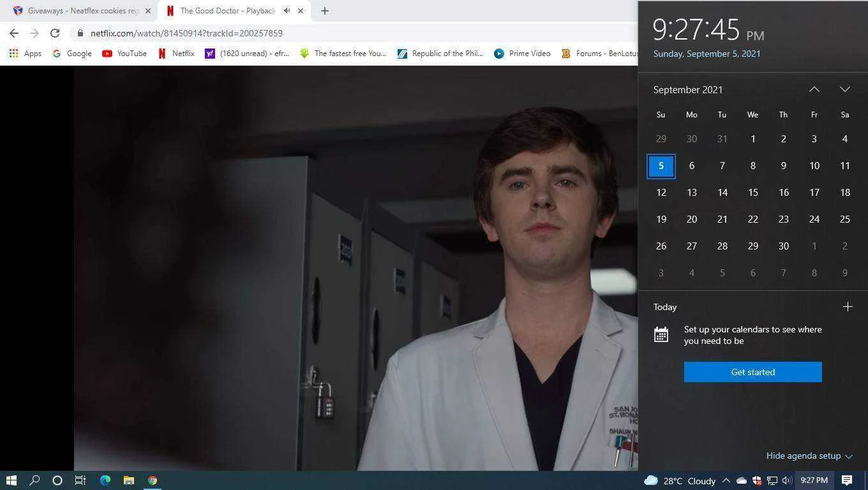Image resolution: width=868 pixels, height=490 pixels.
Task: Open the Windows Start menu
Action: coord(11,480)
